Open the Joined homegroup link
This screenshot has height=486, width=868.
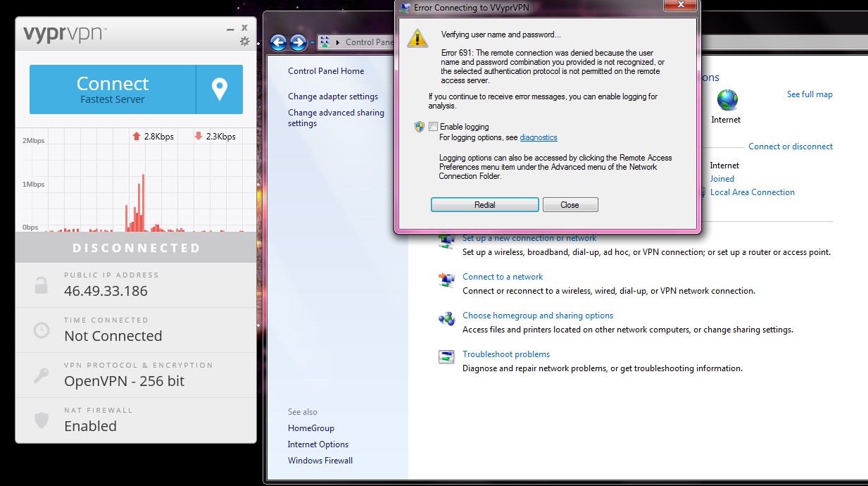tap(722, 179)
